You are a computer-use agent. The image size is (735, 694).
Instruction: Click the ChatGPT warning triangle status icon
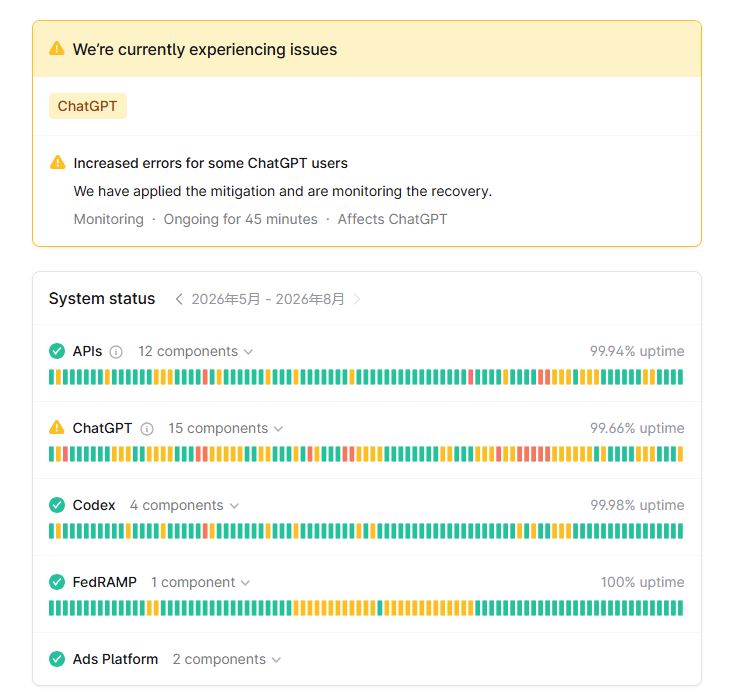57,427
